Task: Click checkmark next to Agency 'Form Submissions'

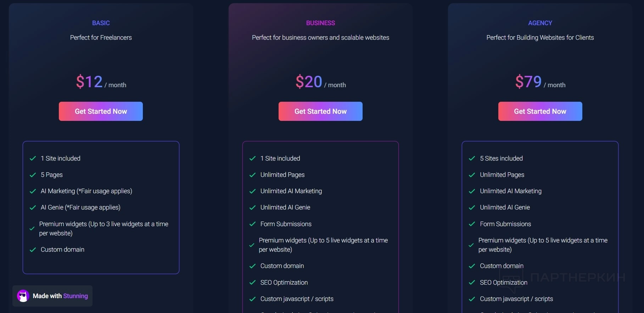Action: tap(472, 224)
